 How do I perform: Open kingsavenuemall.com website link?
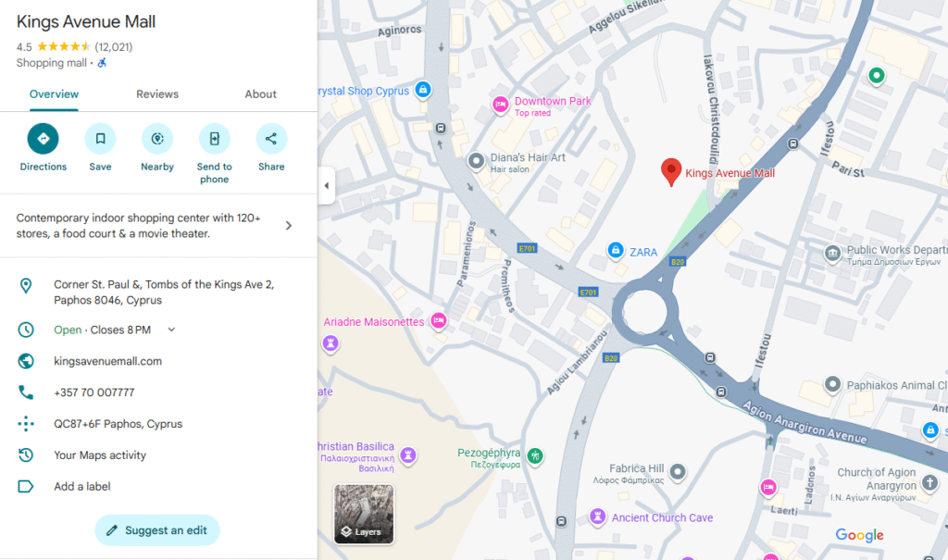108,361
